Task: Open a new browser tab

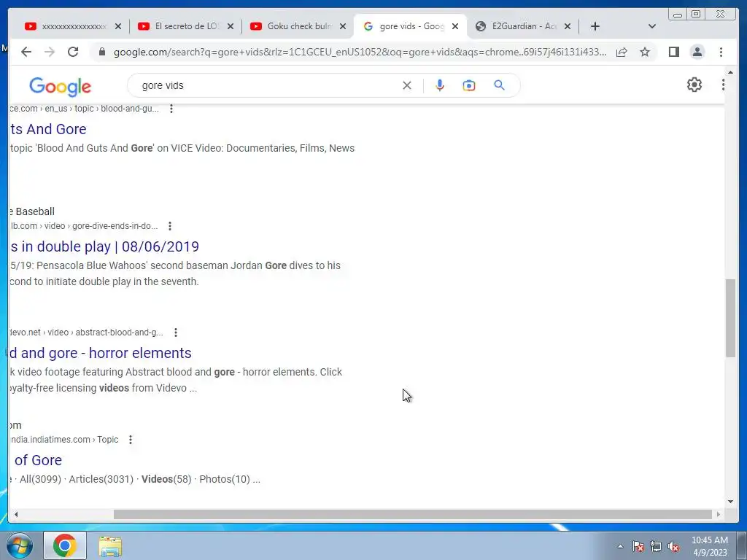Action: pos(595,26)
